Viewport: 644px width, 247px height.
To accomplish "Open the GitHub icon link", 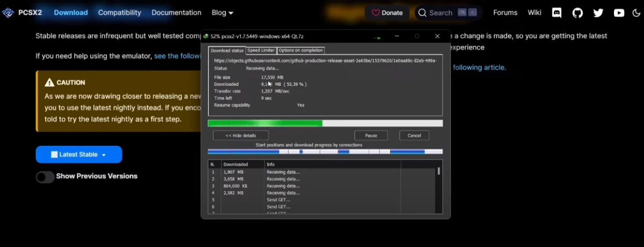I will tap(577, 13).
